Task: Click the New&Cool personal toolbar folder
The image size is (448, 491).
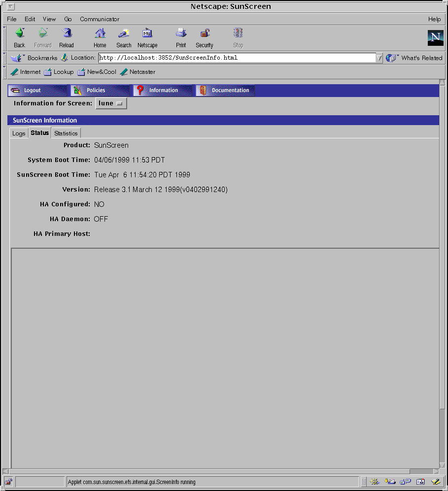Action: pyautogui.click(x=97, y=72)
